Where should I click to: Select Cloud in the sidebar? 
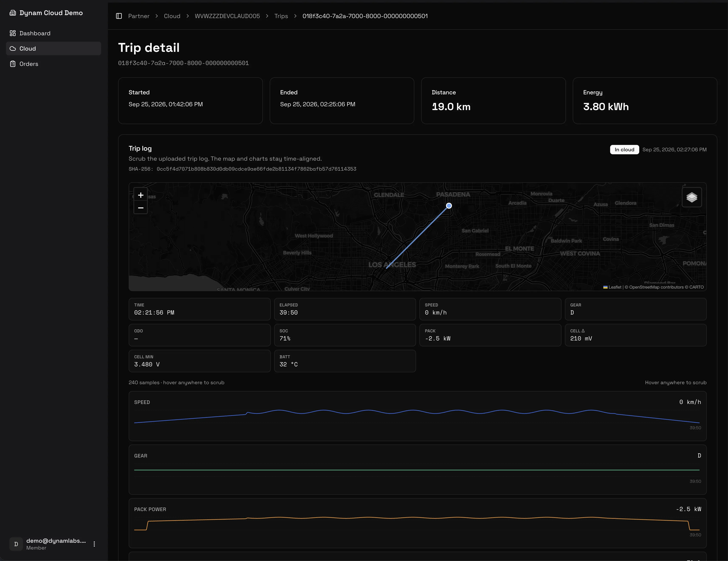click(53, 49)
